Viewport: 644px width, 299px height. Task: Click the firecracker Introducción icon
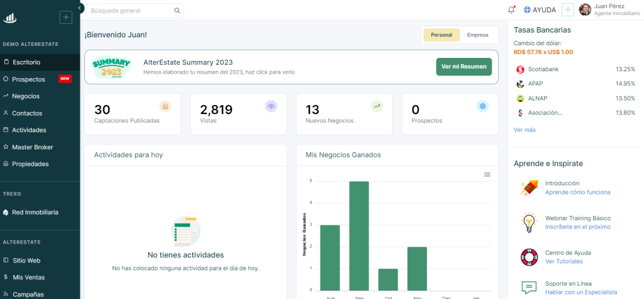pos(529,188)
